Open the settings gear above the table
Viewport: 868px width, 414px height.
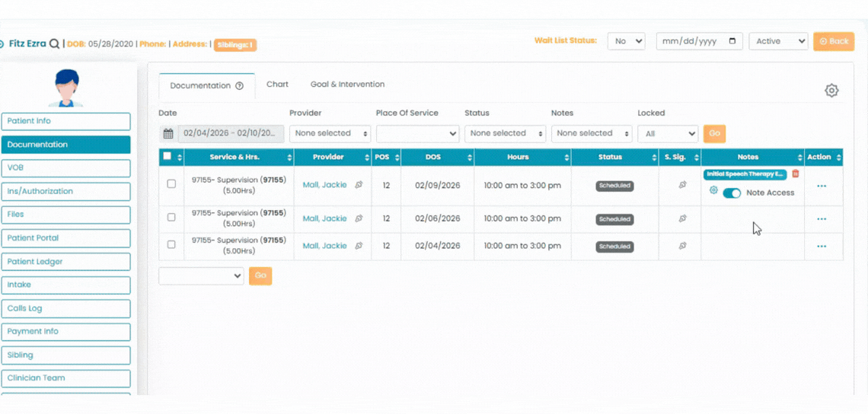(831, 91)
